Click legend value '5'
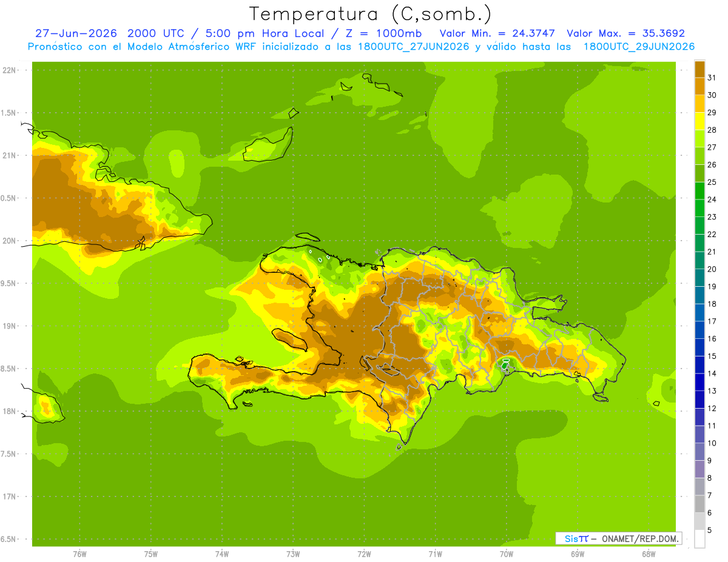Viewport: 728px width, 562px height. point(710,530)
